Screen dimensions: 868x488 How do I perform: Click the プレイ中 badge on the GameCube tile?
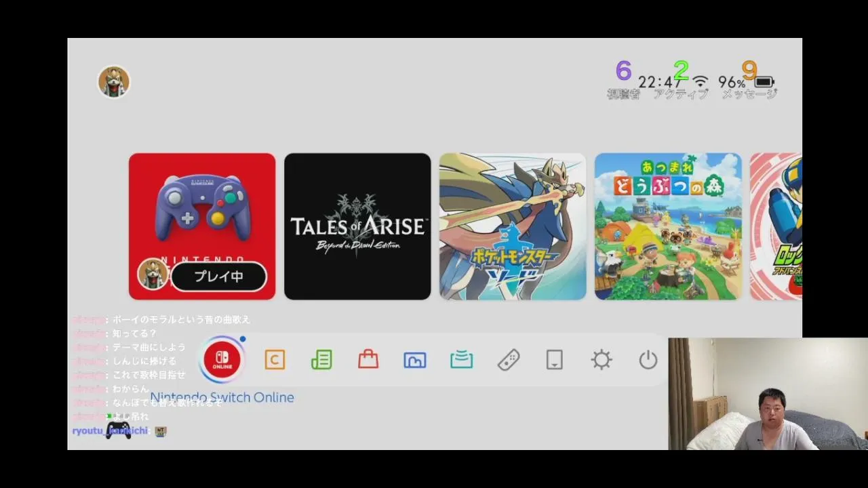[218, 277]
